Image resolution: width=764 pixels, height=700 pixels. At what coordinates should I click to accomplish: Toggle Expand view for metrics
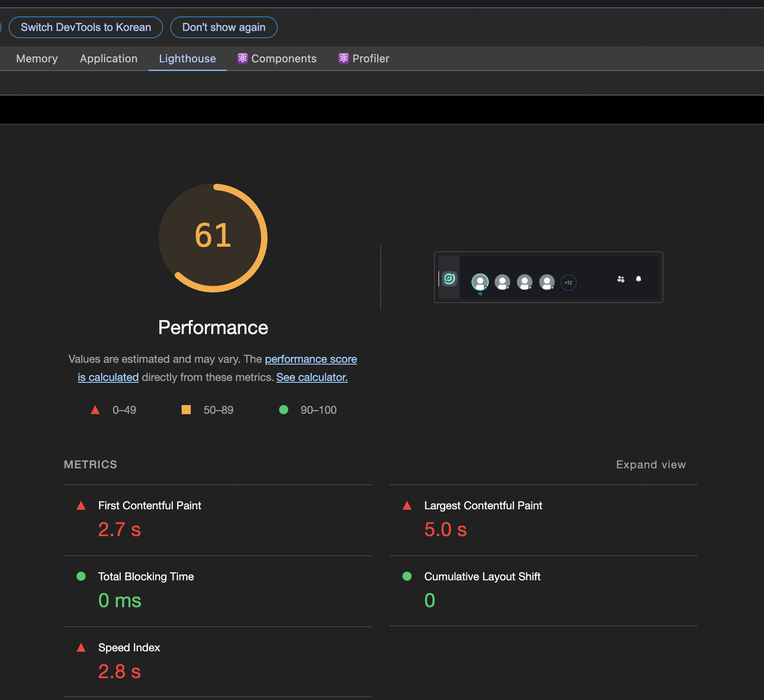(x=651, y=464)
